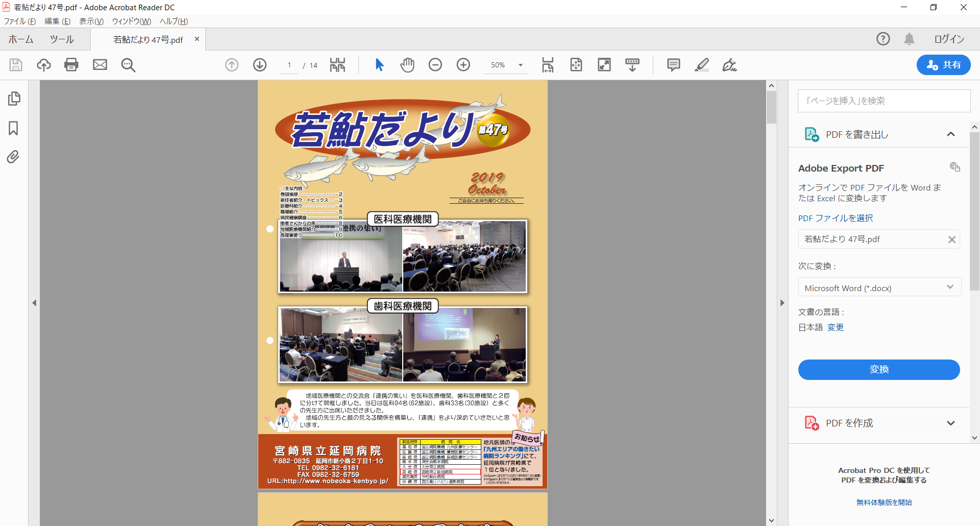Go to previous page arrow
This screenshot has height=526, width=980.
pos(232,65)
